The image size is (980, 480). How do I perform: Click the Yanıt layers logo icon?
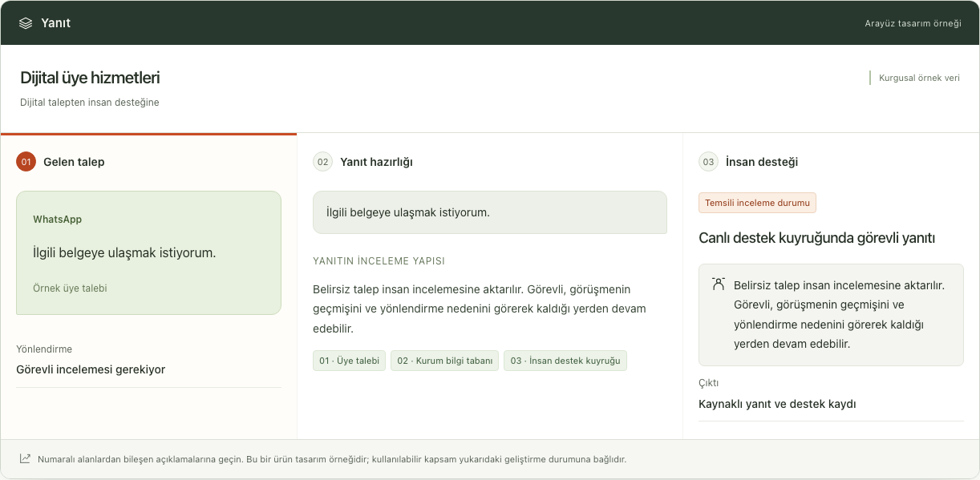26,23
